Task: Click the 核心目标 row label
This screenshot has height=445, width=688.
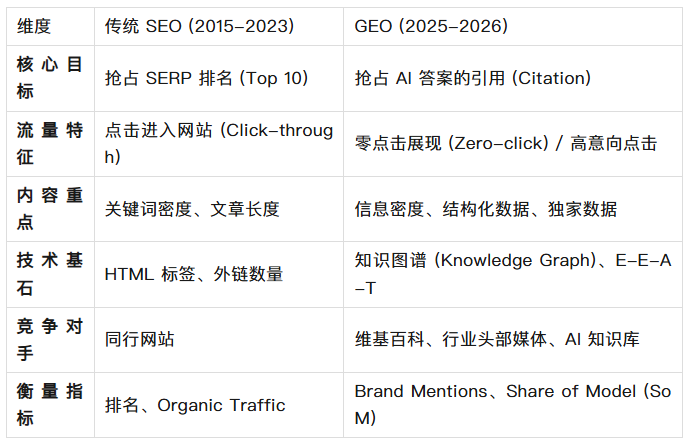Action: pos(49,77)
